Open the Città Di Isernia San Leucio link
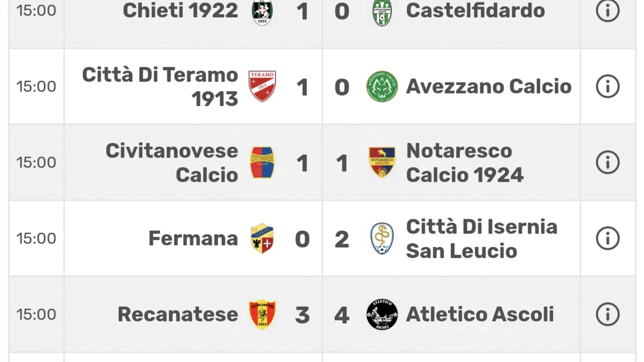This screenshot has height=362, width=644. 482,239
